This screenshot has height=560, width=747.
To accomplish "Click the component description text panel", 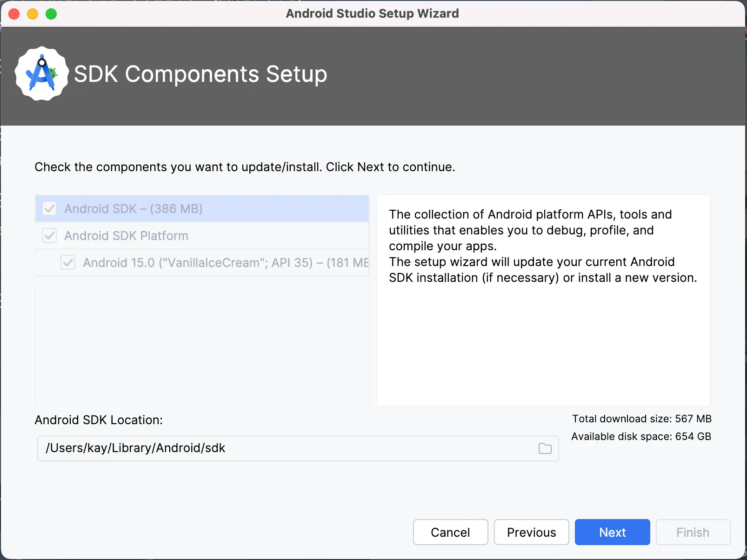I will (x=544, y=300).
